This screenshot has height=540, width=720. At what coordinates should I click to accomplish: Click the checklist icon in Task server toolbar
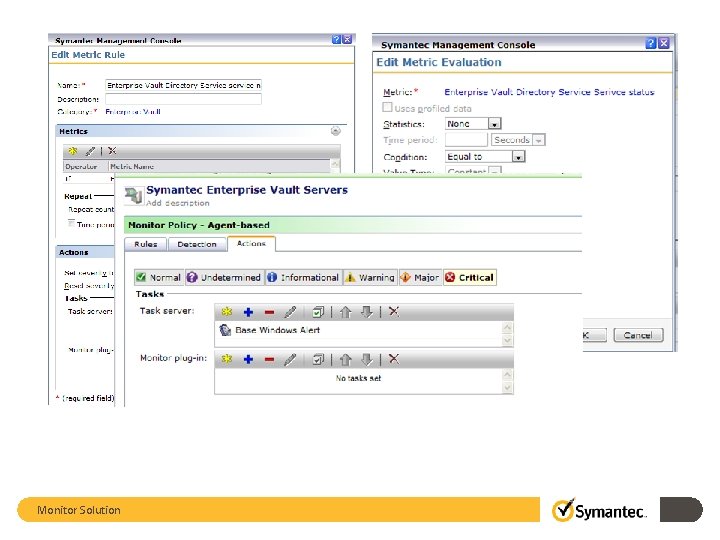coord(318,312)
